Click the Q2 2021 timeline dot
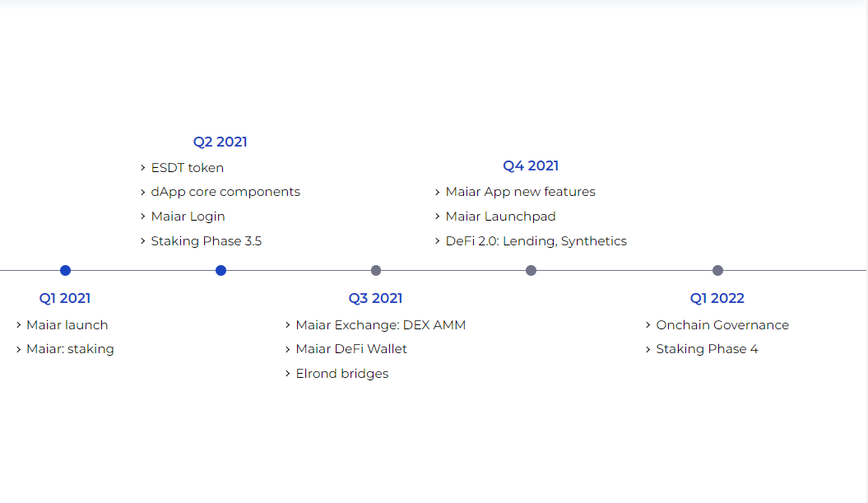Screen dimensions: 868x503 [220, 270]
